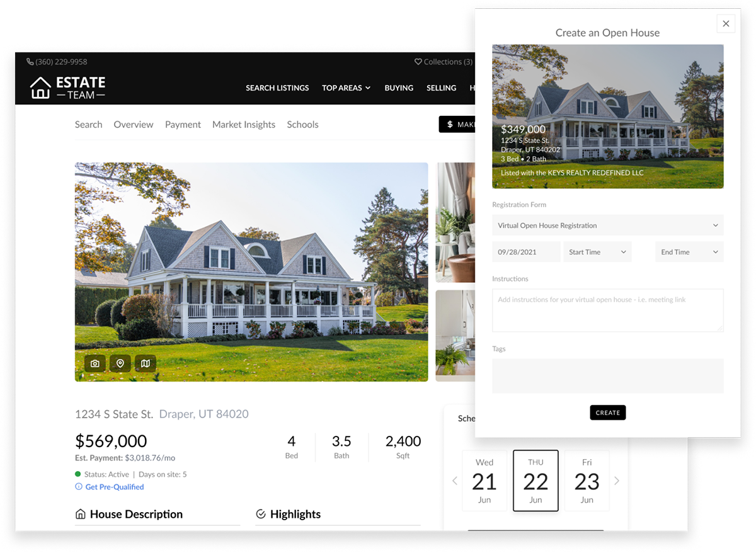The image size is (756, 553).
Task: Open the Schools tab
Action: [302, 125]
